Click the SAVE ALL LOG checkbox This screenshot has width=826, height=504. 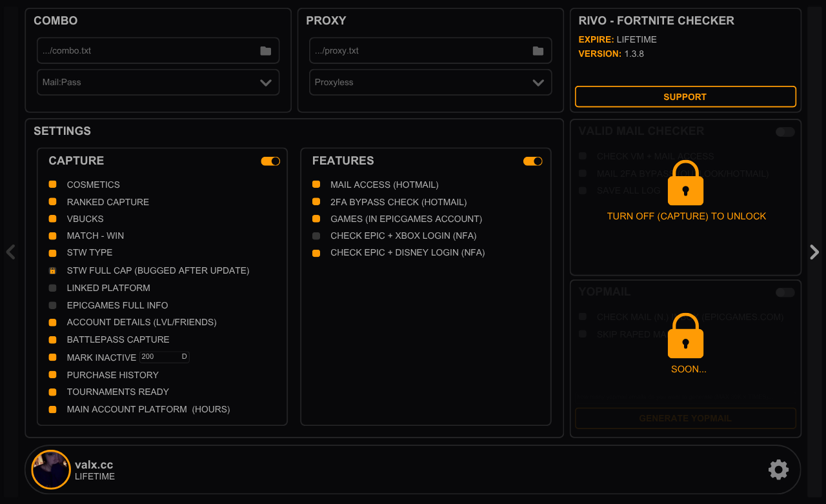tap(583, 190)
